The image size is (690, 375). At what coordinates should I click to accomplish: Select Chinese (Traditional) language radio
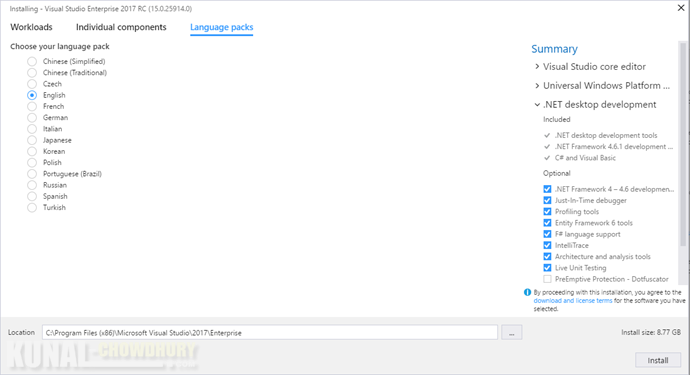[32, 73]
